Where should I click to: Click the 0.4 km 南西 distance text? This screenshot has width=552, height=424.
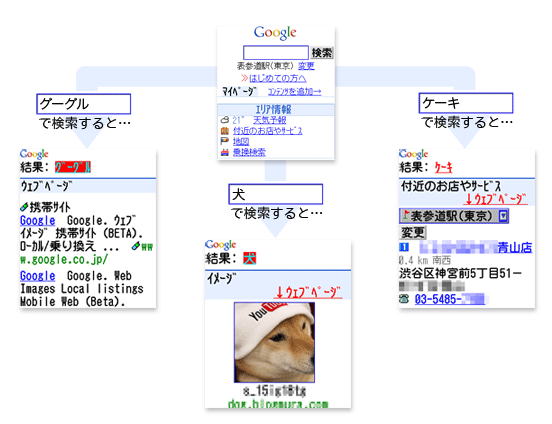pos(425,261)
